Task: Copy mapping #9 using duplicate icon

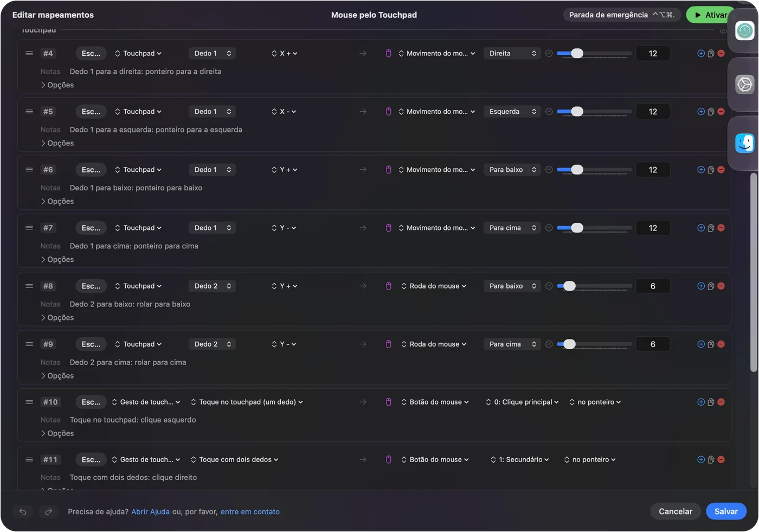Action: point(711,344)
